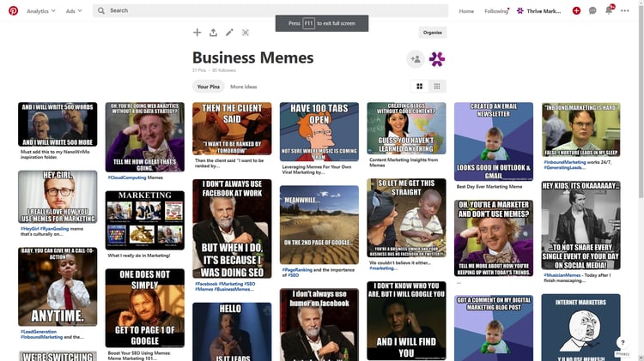Image resolution: width=644 pixels, height=361 pixels.
Task: Focus the Search input field
Action: pyautogui.click(x=270, y=10)
